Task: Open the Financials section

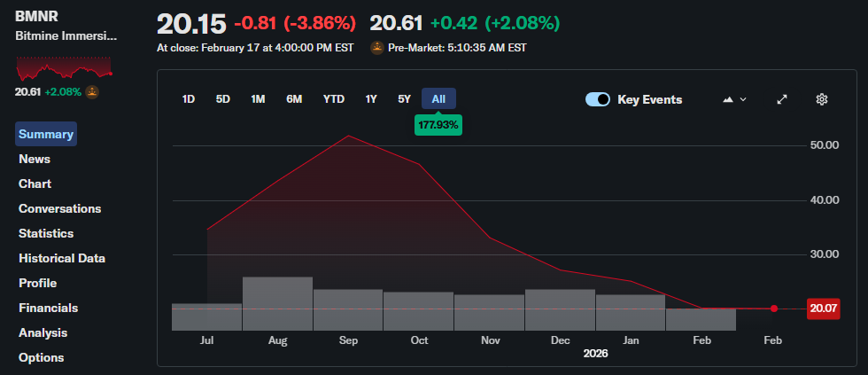Action: (48, 308)
